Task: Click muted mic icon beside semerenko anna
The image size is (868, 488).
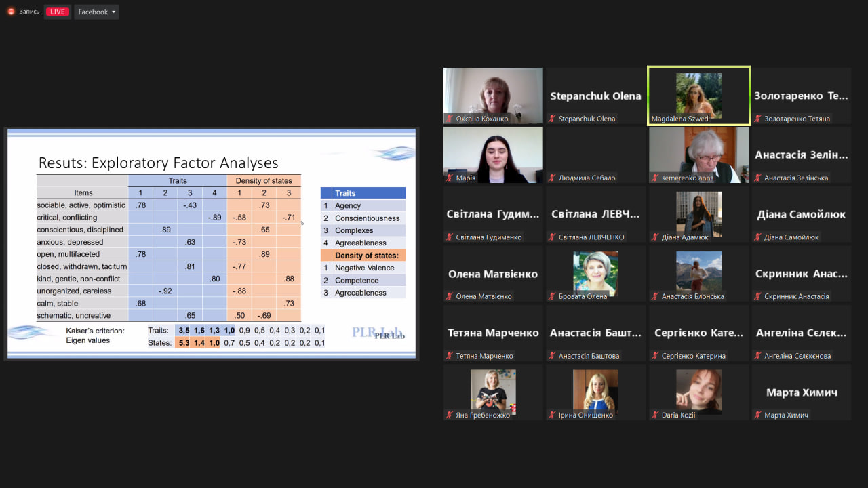Action: [655, 178]
